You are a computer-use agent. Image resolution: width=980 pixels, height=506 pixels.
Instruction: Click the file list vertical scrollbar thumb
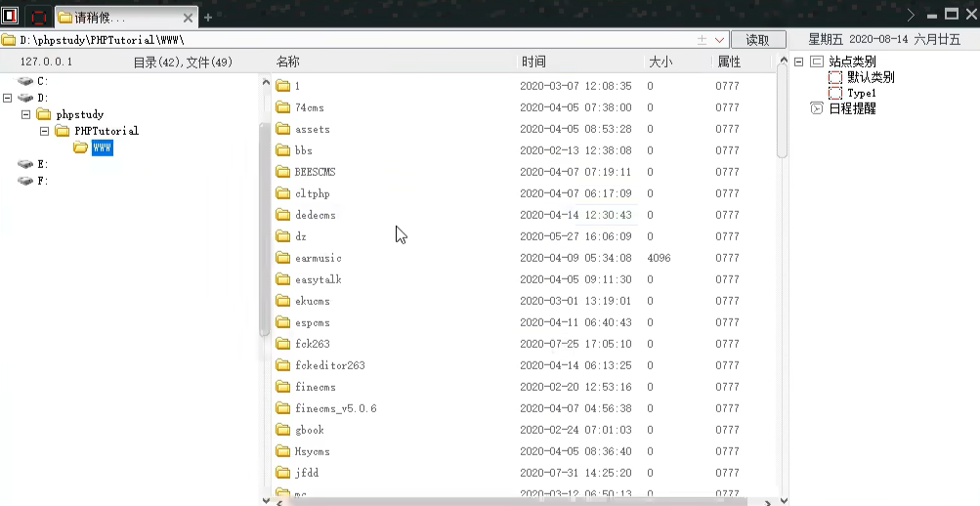click(x=783, y=111)
